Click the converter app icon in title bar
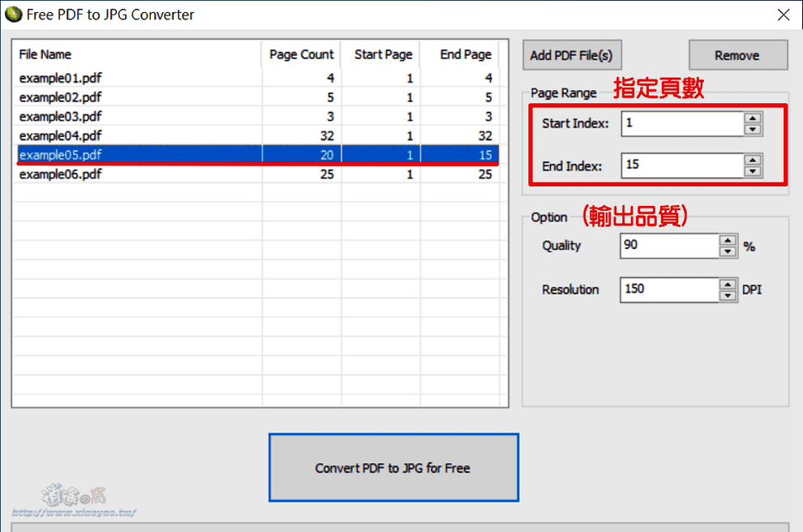This screenshot has height=532, width=803. [15, 14]
